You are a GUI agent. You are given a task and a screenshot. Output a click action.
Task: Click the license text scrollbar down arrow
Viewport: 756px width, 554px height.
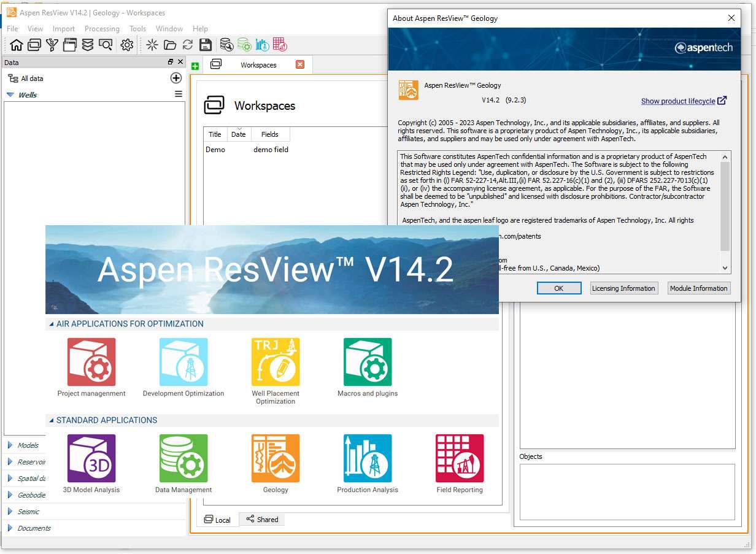click(x=725, y=268)
